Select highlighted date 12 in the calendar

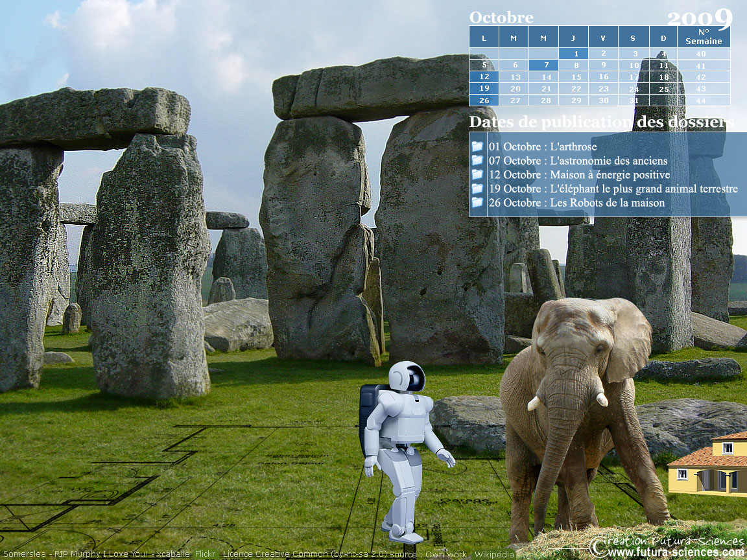pyautogui.click(x=484, y=76)
